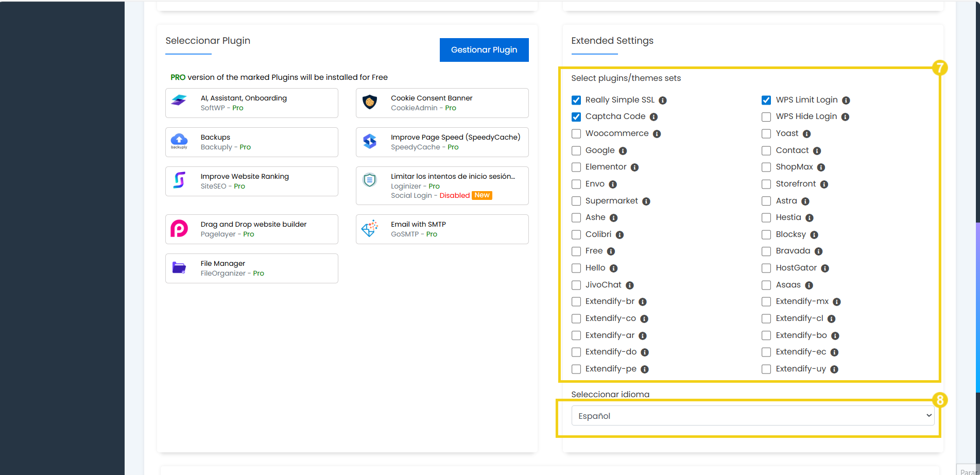Screen dimensions: 980x475
Task: Uncheck WPS Limit Login checkbox
Action: pos(766,100)
